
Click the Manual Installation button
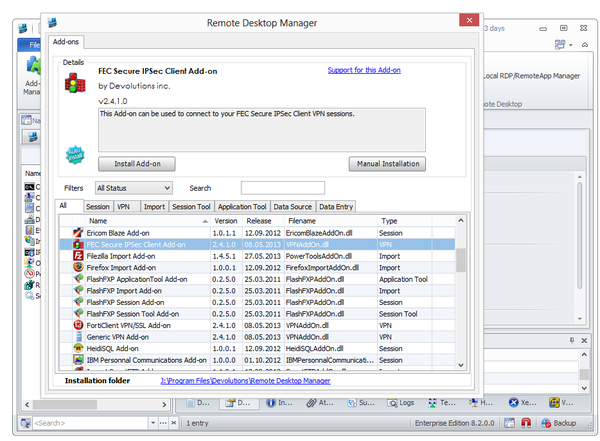pos(387,164)
